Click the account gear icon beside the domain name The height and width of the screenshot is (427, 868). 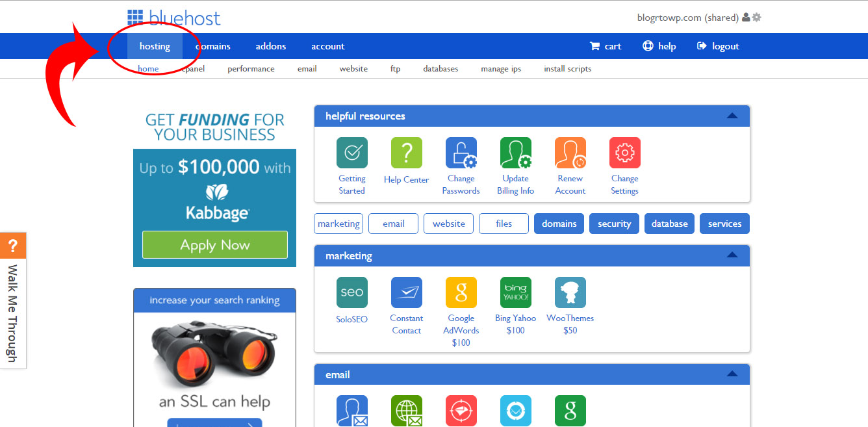click(756, 18)
